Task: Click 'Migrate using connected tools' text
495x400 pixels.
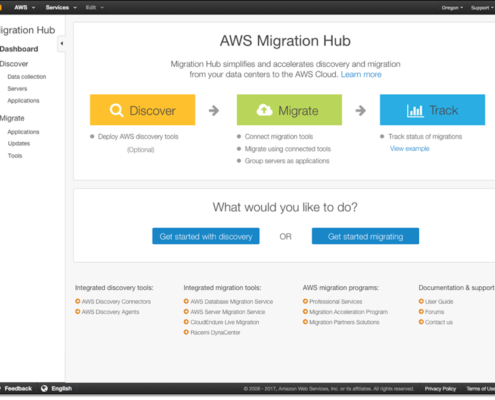Action: tap(288, 149)
